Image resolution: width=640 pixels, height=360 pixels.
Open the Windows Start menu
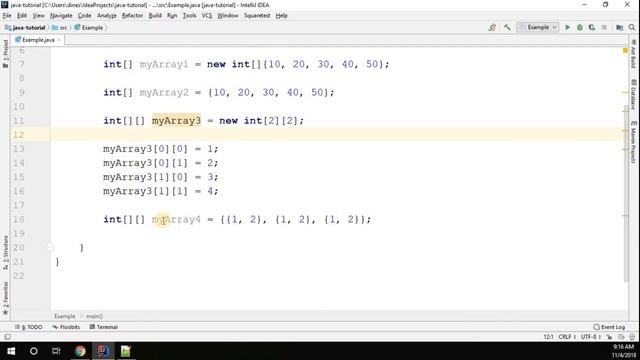[11, 351]
